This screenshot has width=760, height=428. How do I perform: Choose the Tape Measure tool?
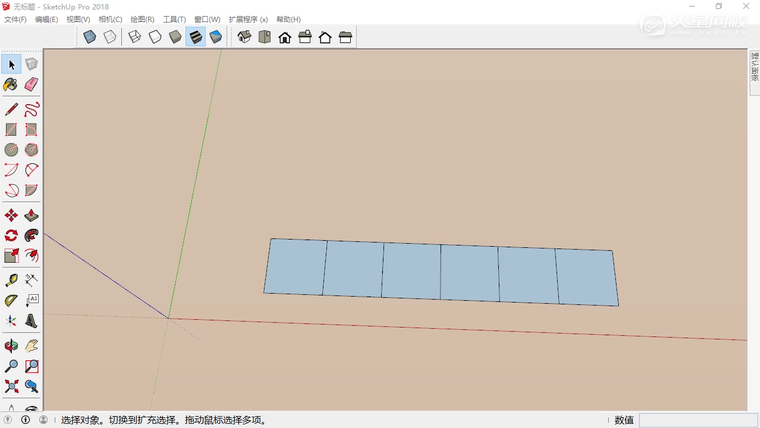pos(11,280)
